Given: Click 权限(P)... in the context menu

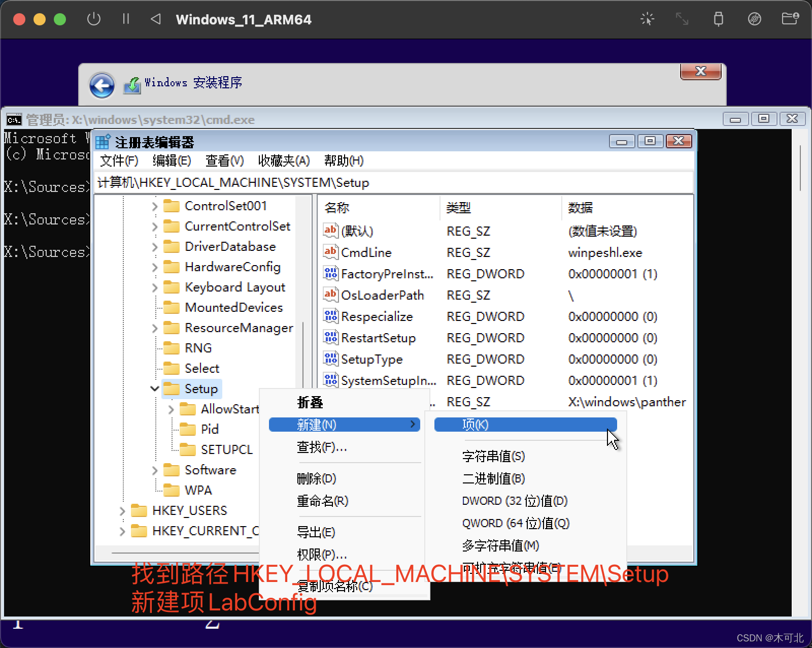Looking at the screenshot, I should [322, 555].
